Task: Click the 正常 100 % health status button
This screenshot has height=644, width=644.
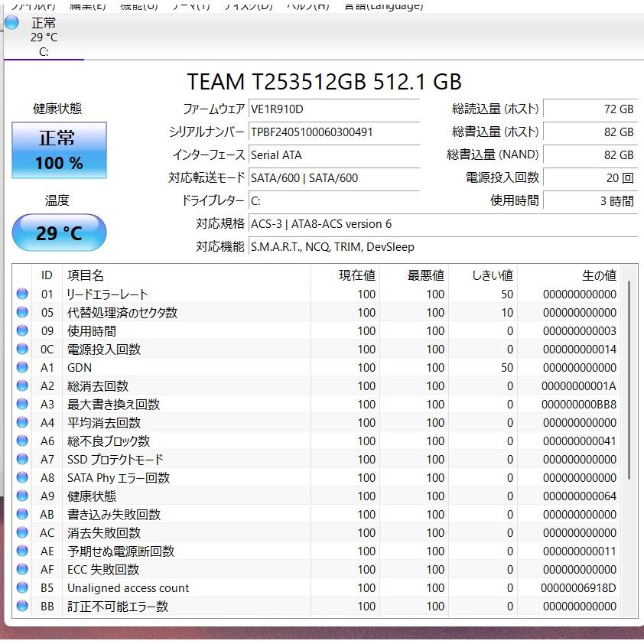Action: click(59, 151)
